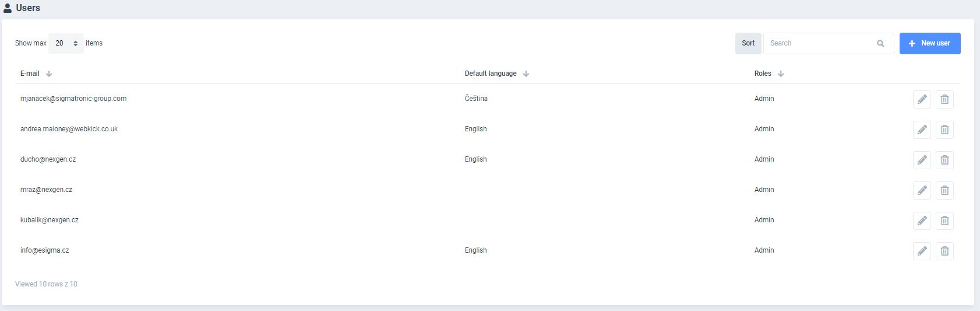980x311 pixels.
Task: Open the Show max items dropdown
Action: pyautogui.click(x=66, y=43)
